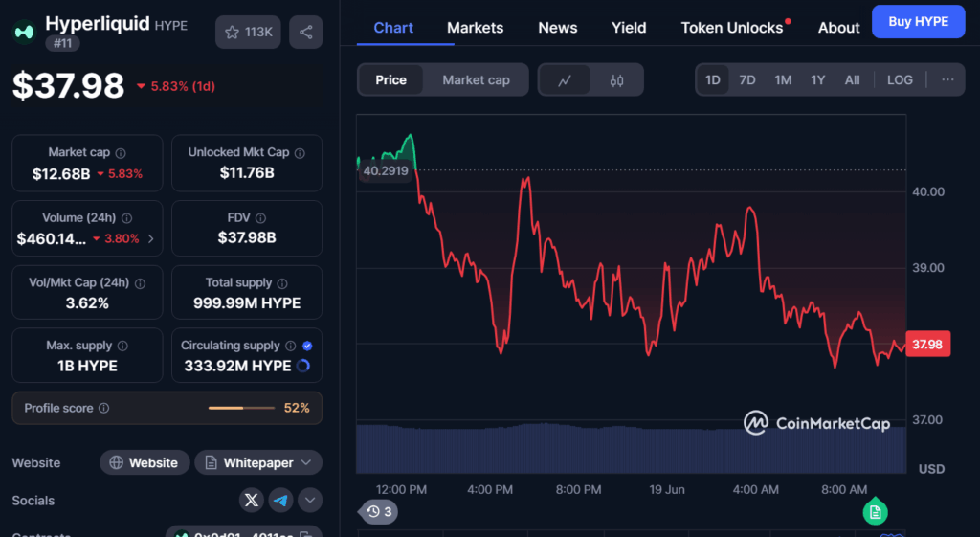980x537 pixels.
Task: Click the 40.2919 opening price label
Action: point(385,170)
